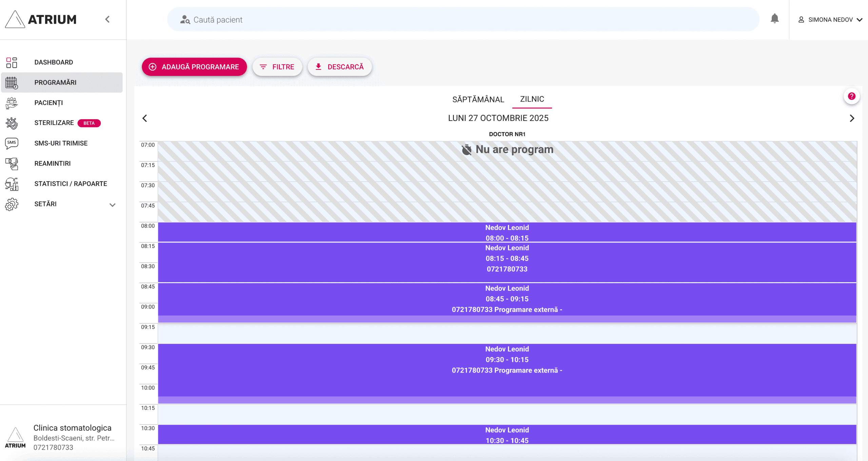
Task: Click Adaugă Programare button
Action: tap(194, 67)
